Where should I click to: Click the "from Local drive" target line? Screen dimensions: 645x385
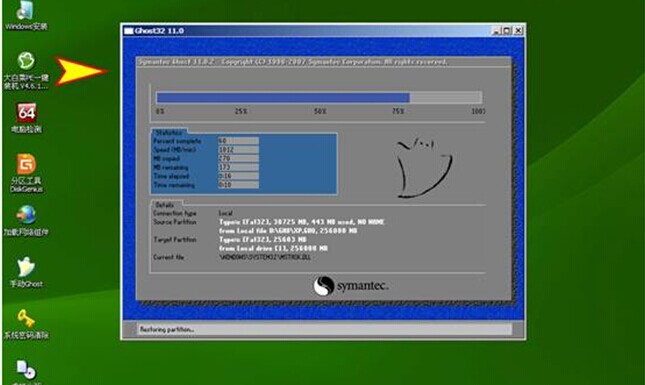point(273,248)
